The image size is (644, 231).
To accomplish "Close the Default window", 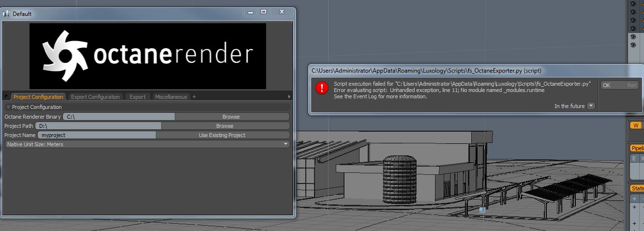I will [282, 12].
